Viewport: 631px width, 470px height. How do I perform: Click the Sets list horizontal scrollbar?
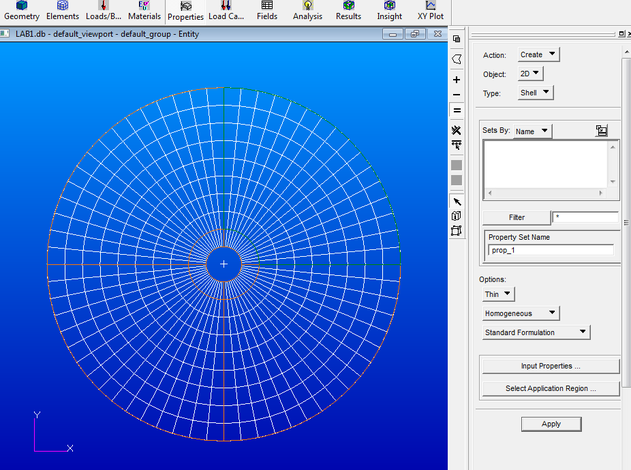click(x=546, y=193)
